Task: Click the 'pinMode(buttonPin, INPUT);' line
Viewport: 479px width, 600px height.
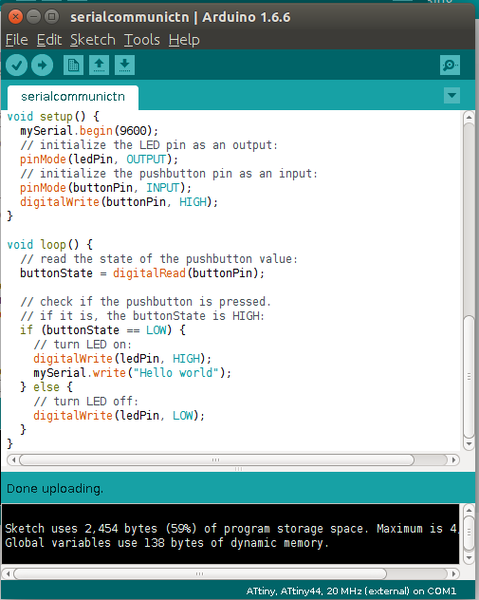Action: [106, 188]
